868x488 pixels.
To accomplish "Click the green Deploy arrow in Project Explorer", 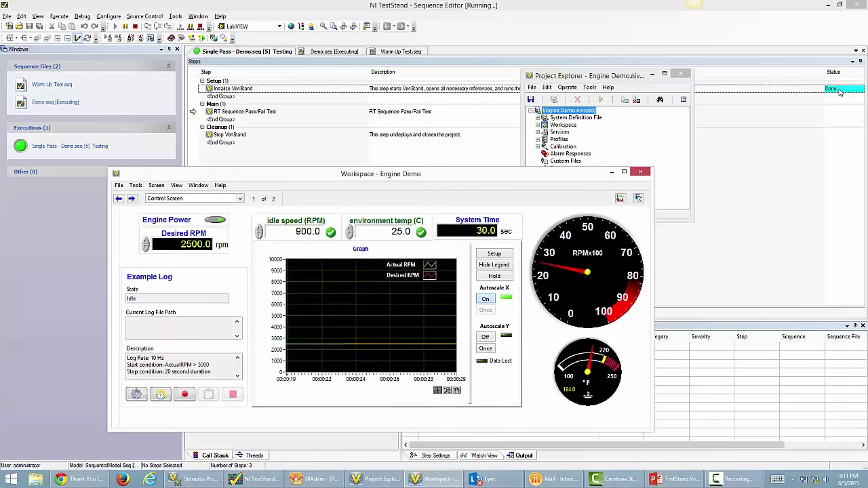I will click(x=601, y=100).
